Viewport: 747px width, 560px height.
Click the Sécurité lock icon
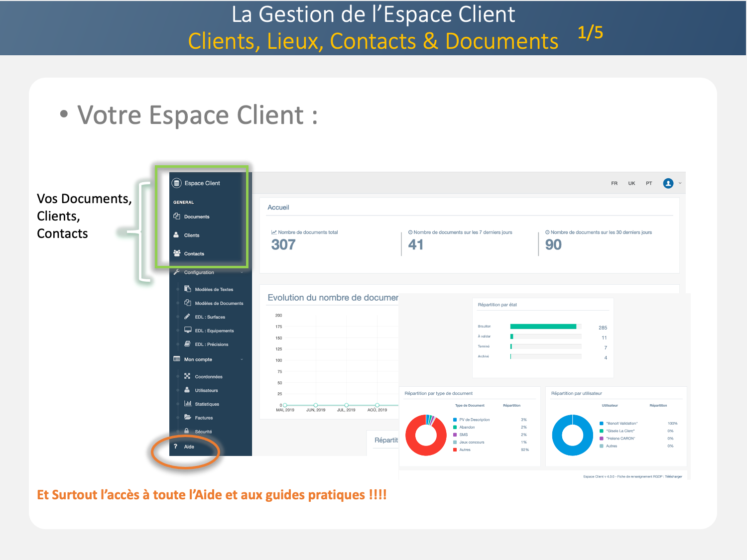pos(187,431)
